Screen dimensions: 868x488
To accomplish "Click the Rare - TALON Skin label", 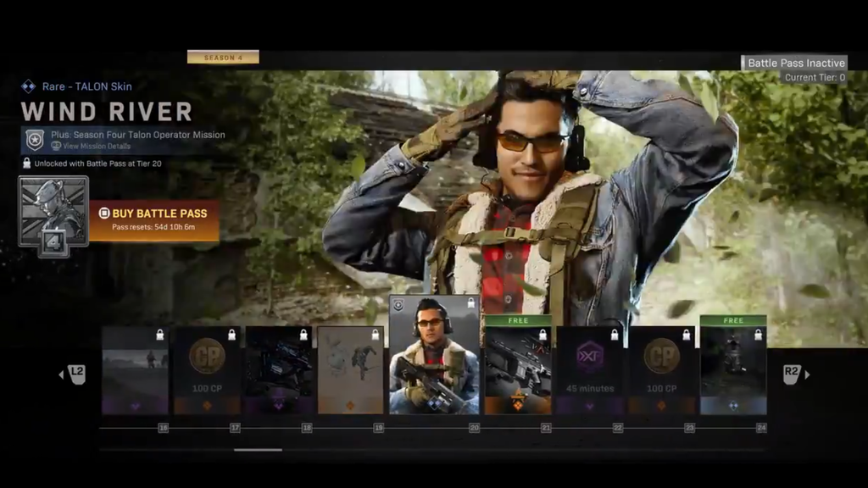I will [x=87, y=86].
